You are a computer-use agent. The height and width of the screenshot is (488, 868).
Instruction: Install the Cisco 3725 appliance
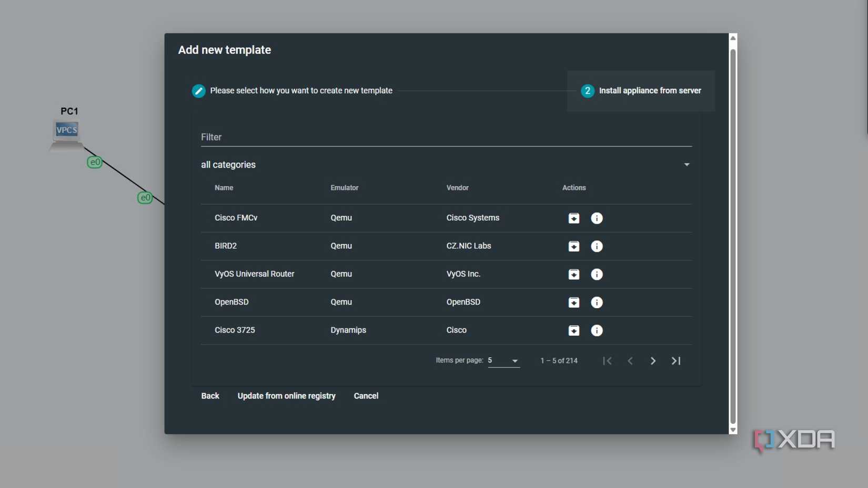[574, 330]
